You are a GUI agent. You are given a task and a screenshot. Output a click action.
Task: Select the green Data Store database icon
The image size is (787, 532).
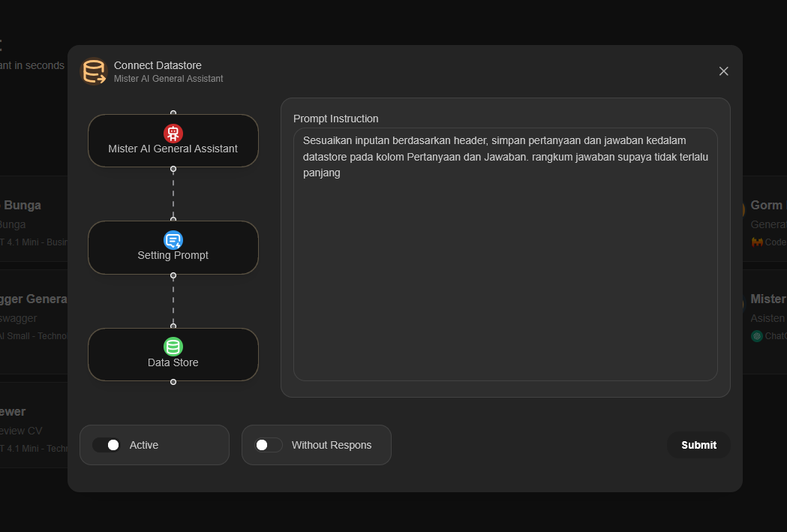(173, 347)
